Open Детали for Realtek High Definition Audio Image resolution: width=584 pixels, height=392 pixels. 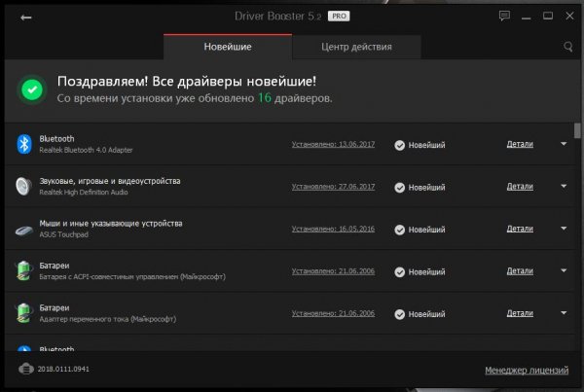(x=520, y=187)
